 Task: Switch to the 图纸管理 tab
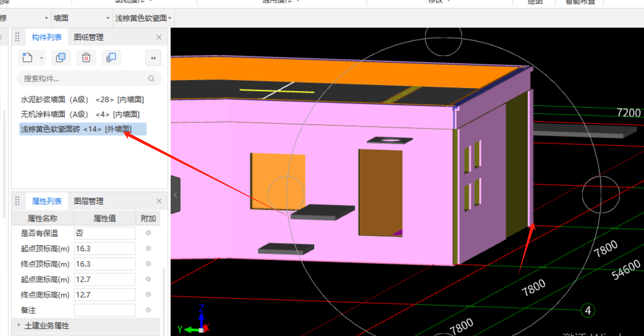coord(89,37)
